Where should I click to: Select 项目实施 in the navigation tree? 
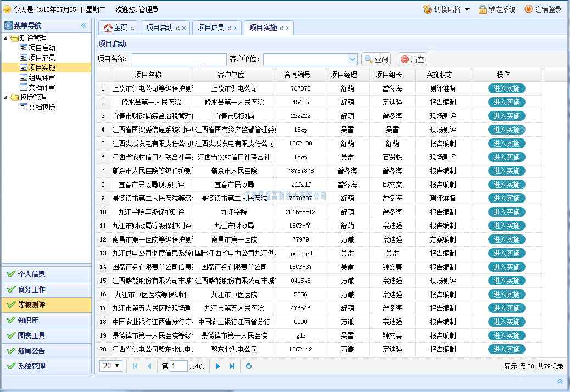click(x=42, y=68)
